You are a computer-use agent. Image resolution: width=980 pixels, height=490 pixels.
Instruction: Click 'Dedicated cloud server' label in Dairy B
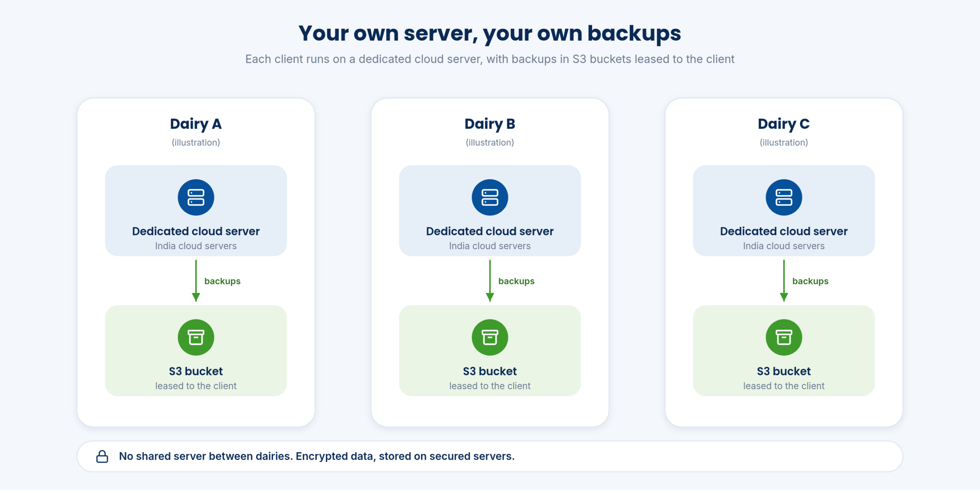coord(490,231)
